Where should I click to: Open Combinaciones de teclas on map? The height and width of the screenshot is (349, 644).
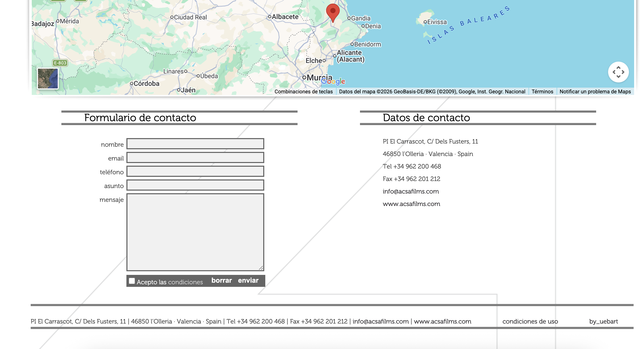(x=304, y=92)
